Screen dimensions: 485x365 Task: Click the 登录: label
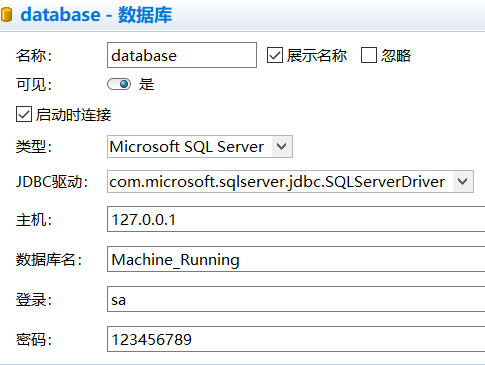click(x=34, y=299)
